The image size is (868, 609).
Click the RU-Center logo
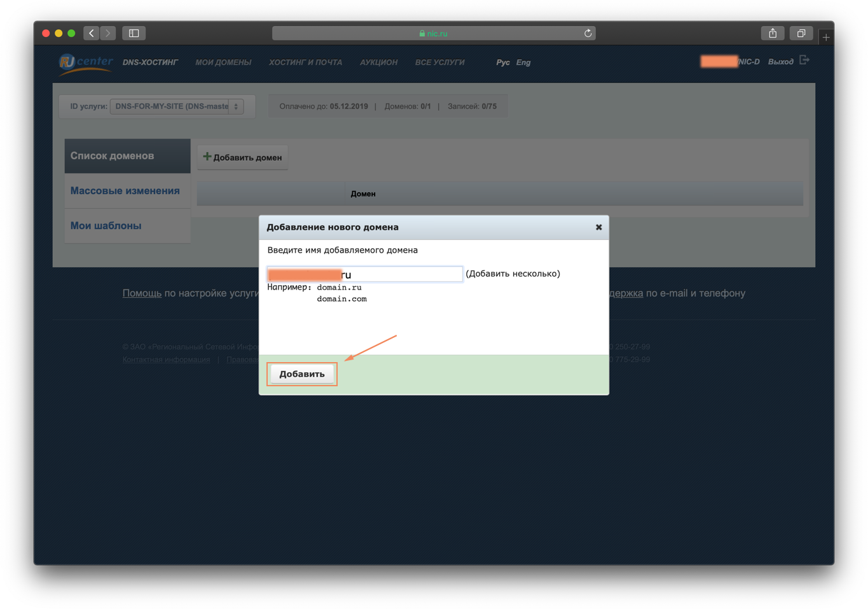tap(86, 64)
